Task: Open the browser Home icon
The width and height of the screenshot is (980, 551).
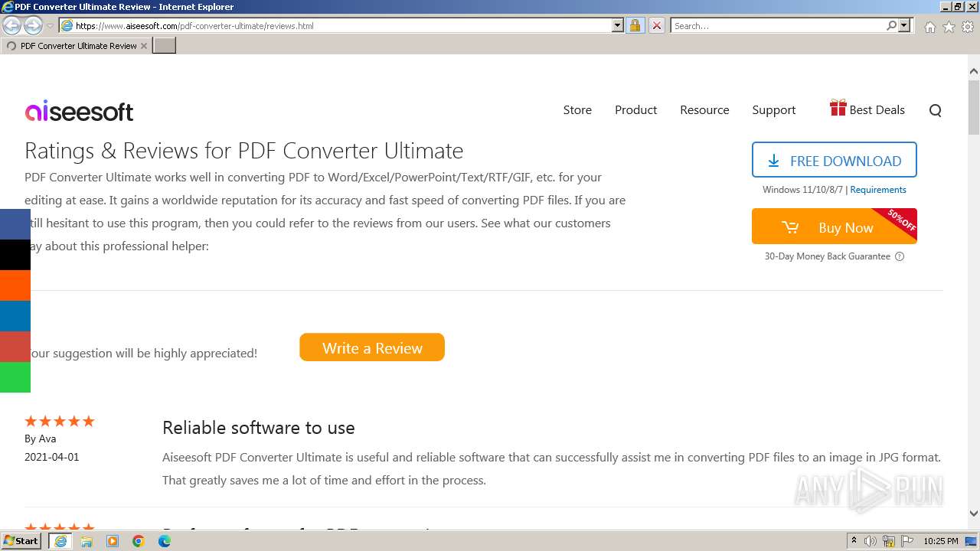Action: [929, 27]
